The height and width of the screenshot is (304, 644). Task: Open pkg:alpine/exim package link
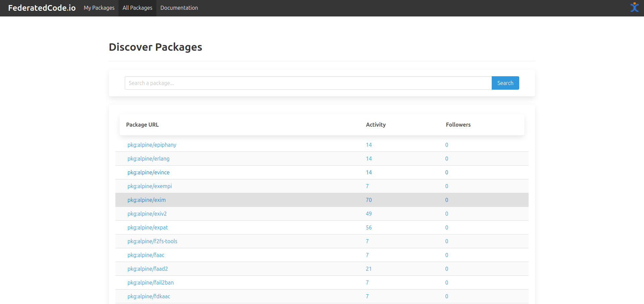[147, 200]
